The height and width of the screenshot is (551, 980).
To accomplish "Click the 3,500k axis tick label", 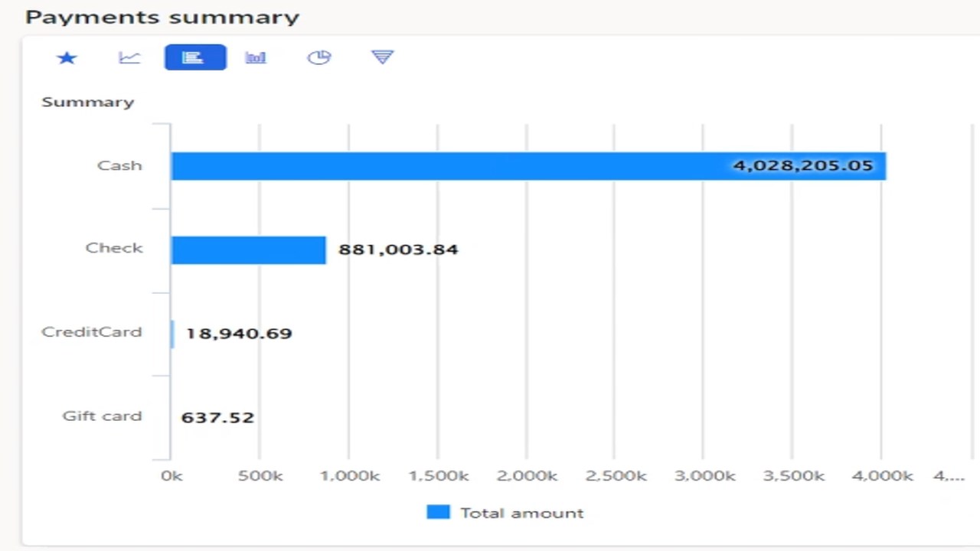I will click(793, 476).
